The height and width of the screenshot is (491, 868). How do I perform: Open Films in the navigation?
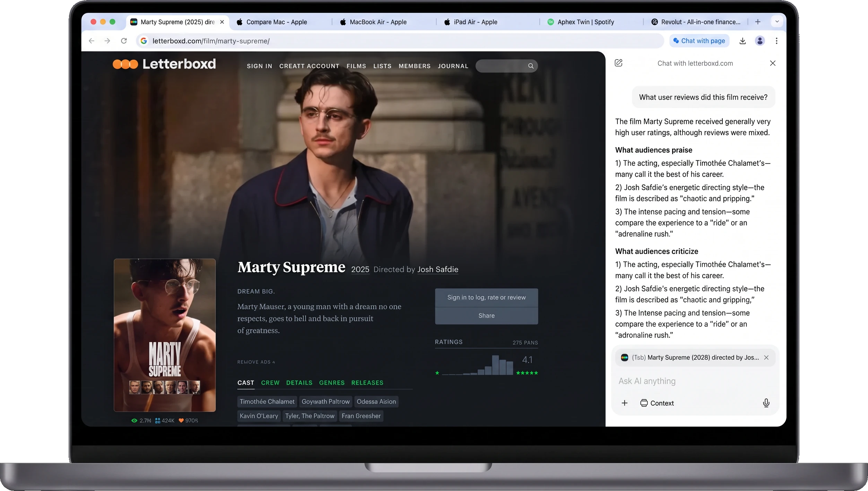pos(356,66)
